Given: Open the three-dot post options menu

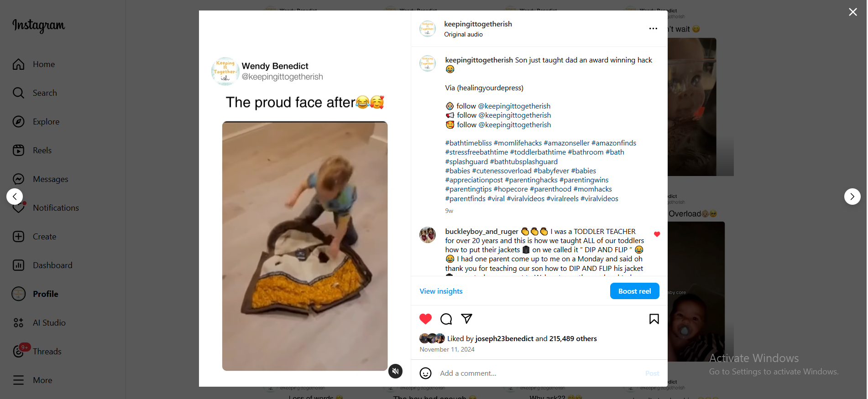Looking at the screenshot, I should click(x=653, y=29).
